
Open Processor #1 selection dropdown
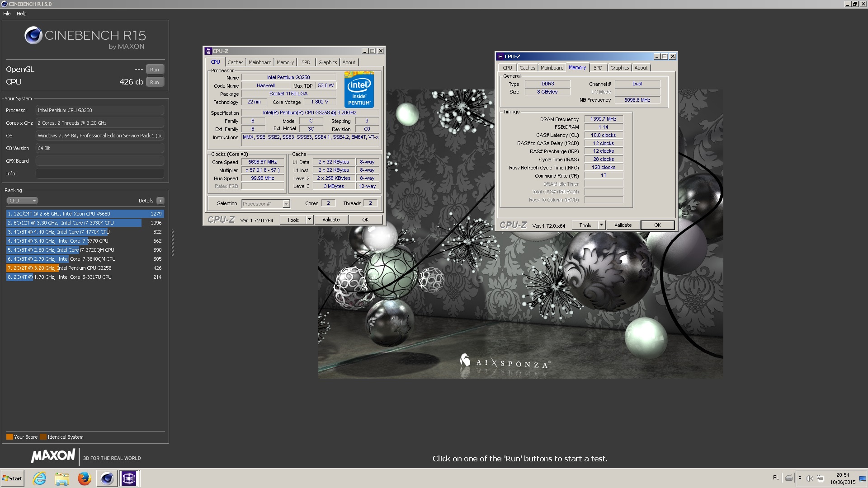tap(266, 204)
